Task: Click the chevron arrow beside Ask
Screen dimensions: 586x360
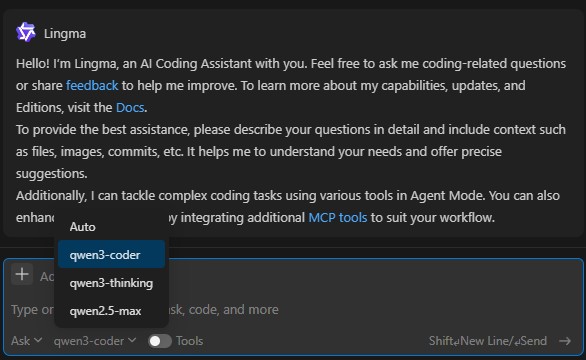Action: [x=38, y=341]
